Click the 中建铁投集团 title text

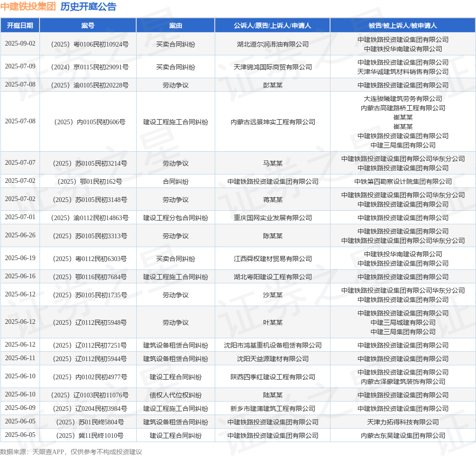tap(28, 7)
